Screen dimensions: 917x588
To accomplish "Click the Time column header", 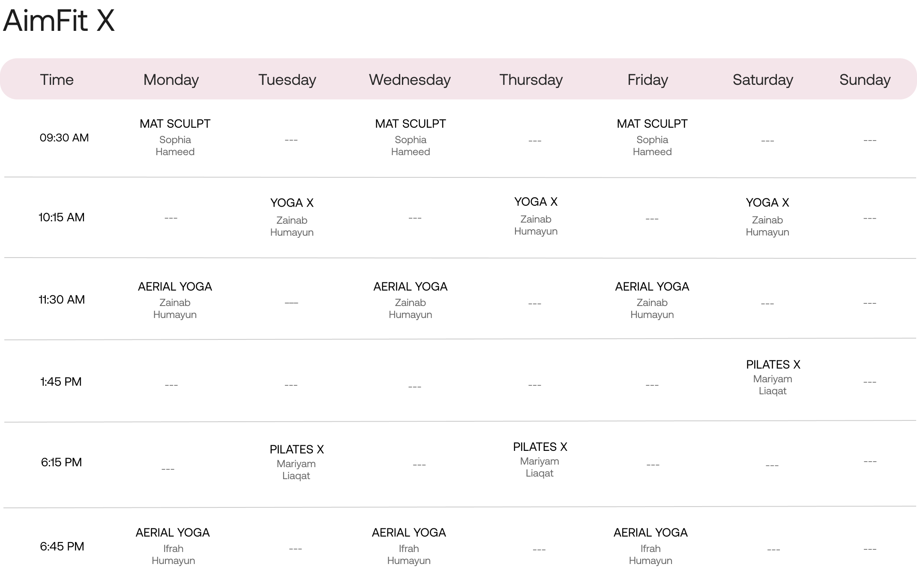I will [57, 80].
